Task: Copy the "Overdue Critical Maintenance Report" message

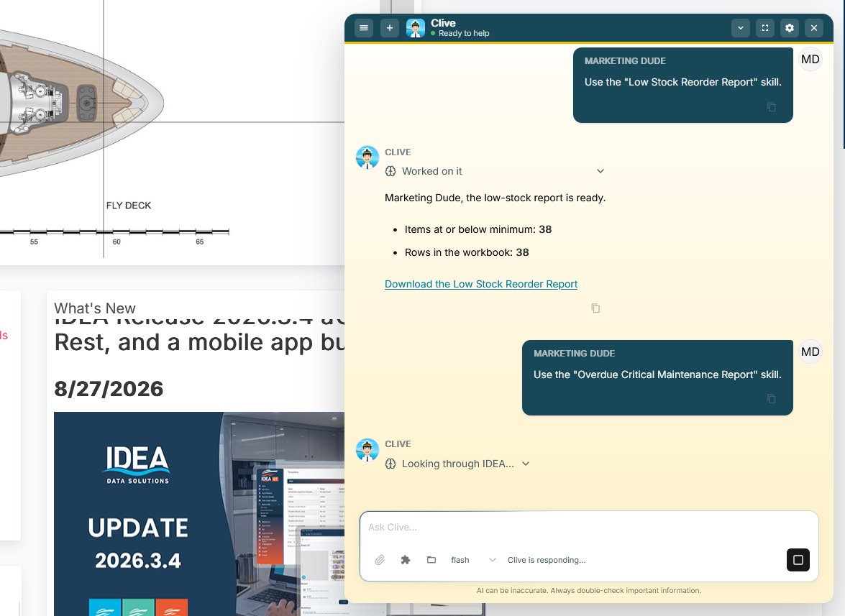Action: tap(771, 398)
